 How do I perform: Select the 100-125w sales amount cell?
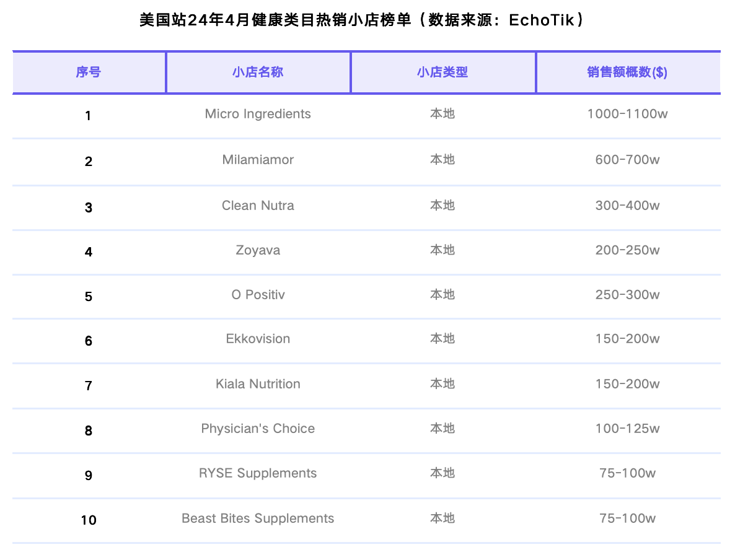tap(627, 429)
